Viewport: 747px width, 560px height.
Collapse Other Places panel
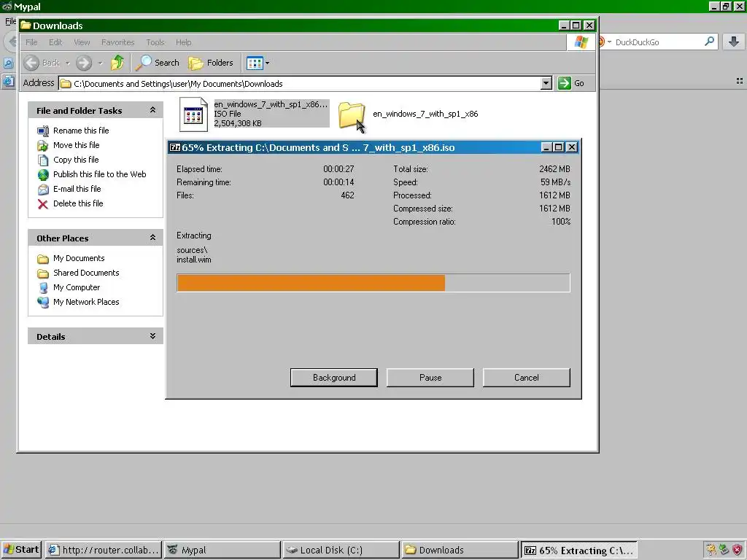pos(152,237)
